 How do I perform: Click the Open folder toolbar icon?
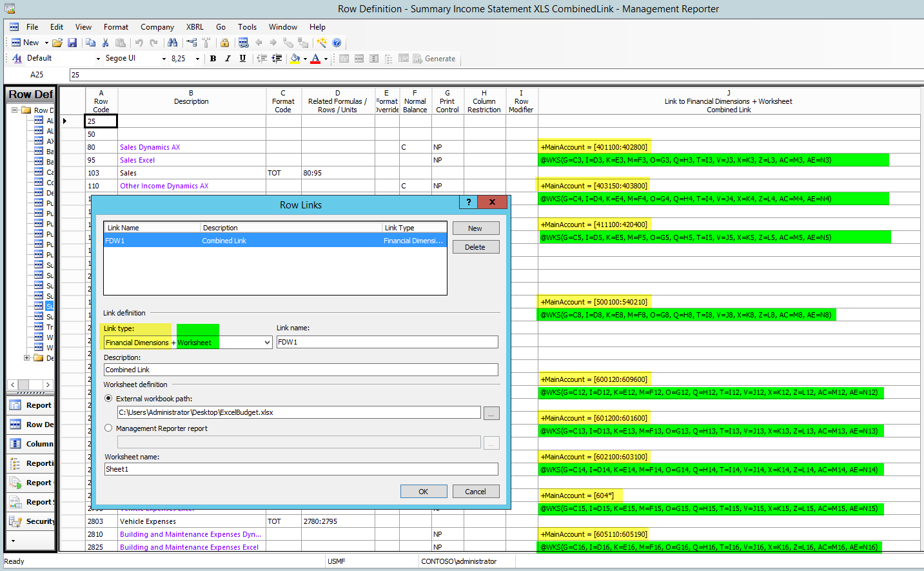pyautogui.click(x=57, y=43)
